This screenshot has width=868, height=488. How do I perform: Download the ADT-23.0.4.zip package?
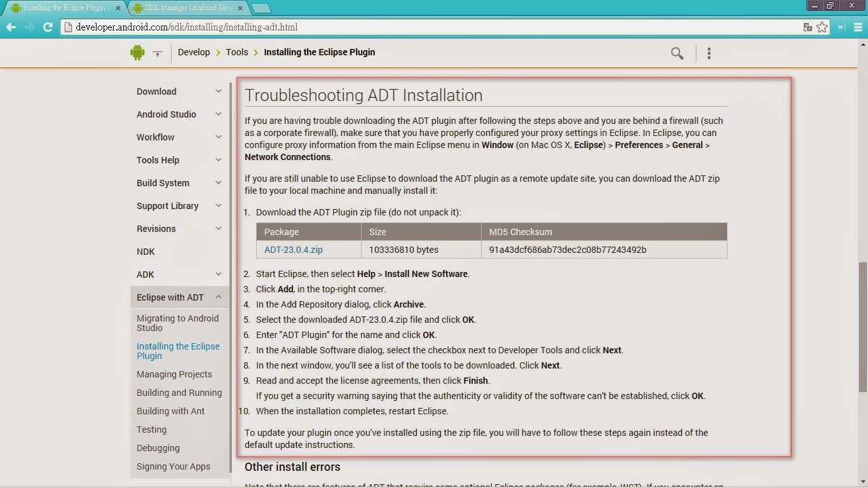tap(294, 250)
